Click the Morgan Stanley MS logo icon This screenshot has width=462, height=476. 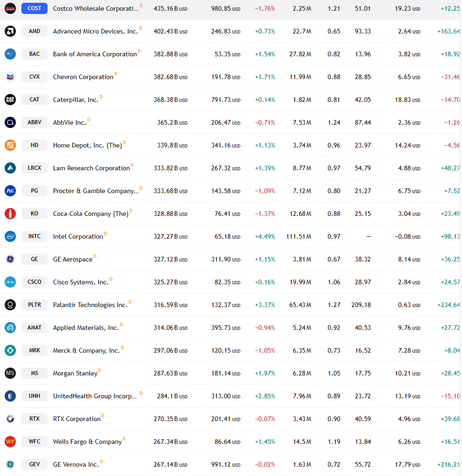point(10,373)
